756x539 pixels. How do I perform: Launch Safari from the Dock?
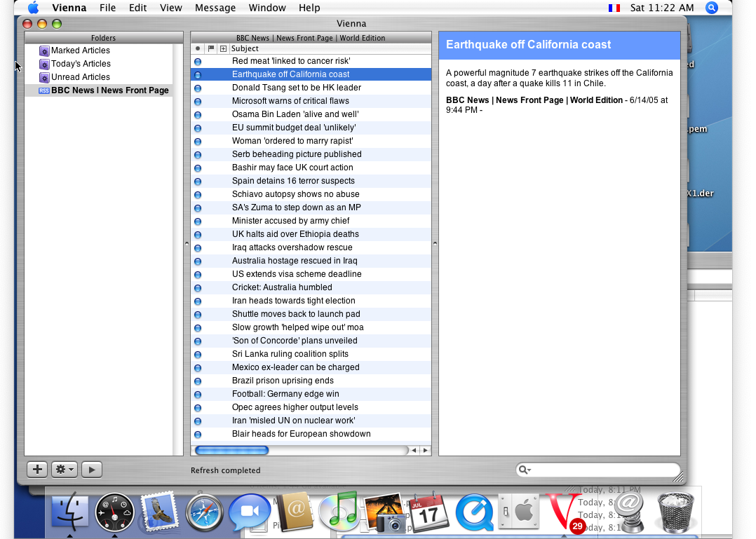[205, 512]
